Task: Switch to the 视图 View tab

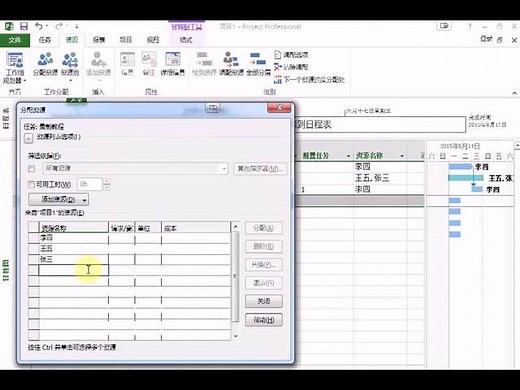Action: click(x=153, y=40)
